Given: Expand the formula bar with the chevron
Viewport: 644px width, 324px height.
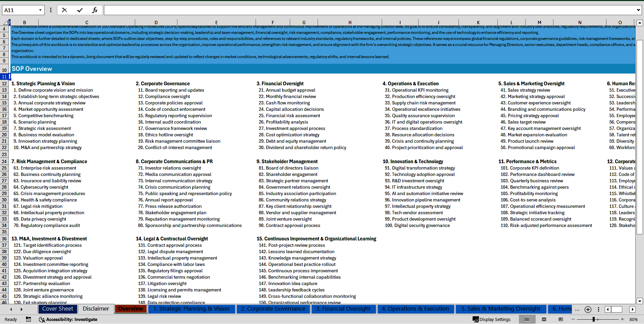Looking at the screenshot, I should click(638, 10).
